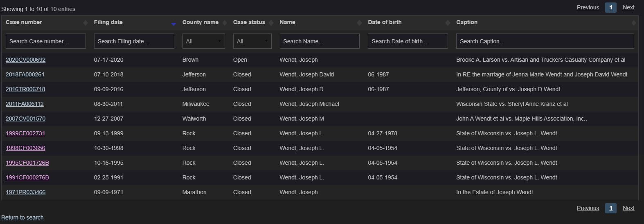Sort by Date of birth arrows

[x=448, y=22]
